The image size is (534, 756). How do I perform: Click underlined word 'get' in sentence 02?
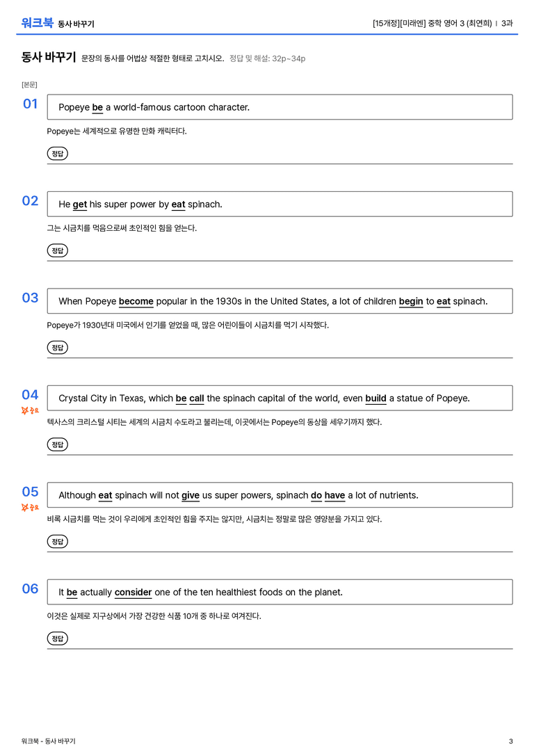point(79,204)
